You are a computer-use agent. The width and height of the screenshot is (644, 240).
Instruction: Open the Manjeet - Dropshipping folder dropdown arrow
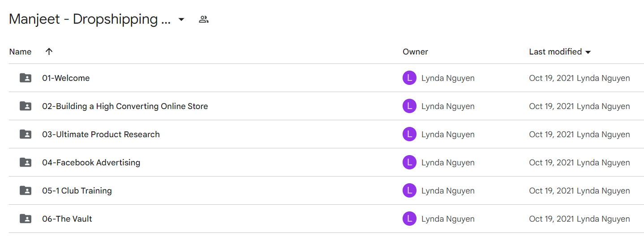point(181,20)
